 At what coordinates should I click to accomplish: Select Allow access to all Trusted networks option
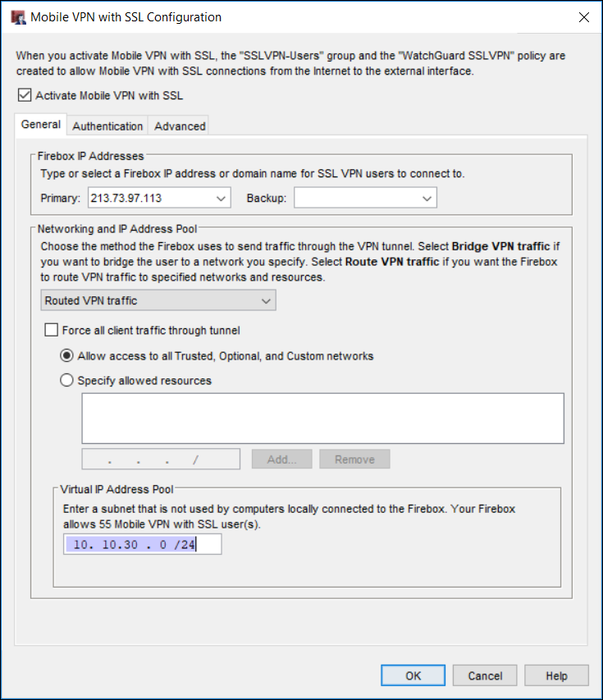(x=67, y=356)
